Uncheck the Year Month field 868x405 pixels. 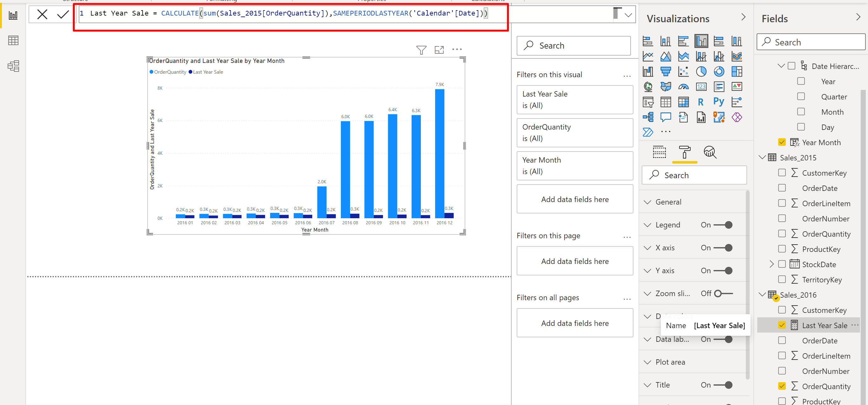coord(782,142)
